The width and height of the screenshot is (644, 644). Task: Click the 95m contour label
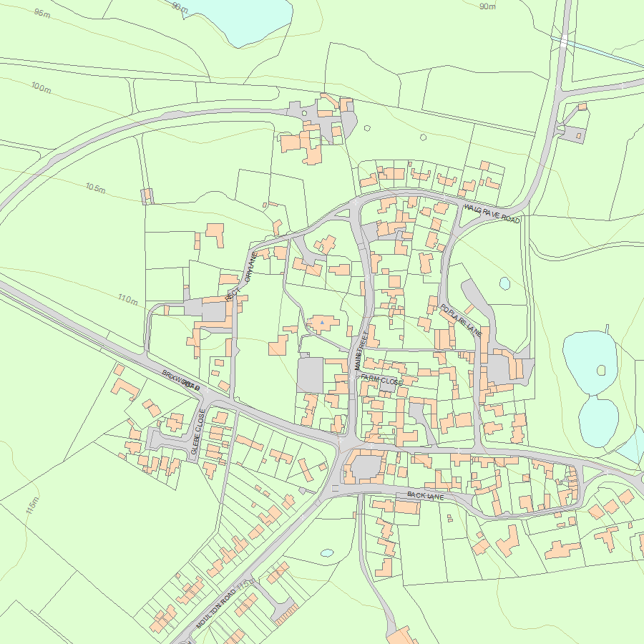(42, 13)
